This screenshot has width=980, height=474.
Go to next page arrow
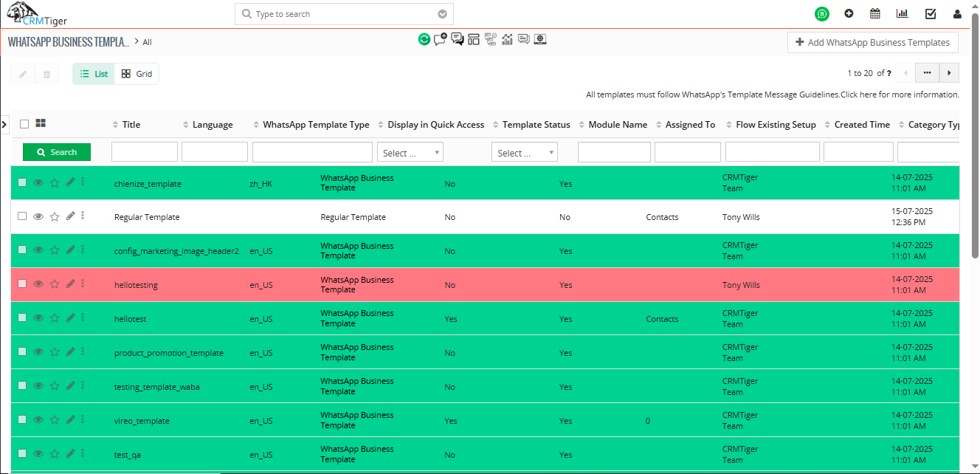(949, 72)
